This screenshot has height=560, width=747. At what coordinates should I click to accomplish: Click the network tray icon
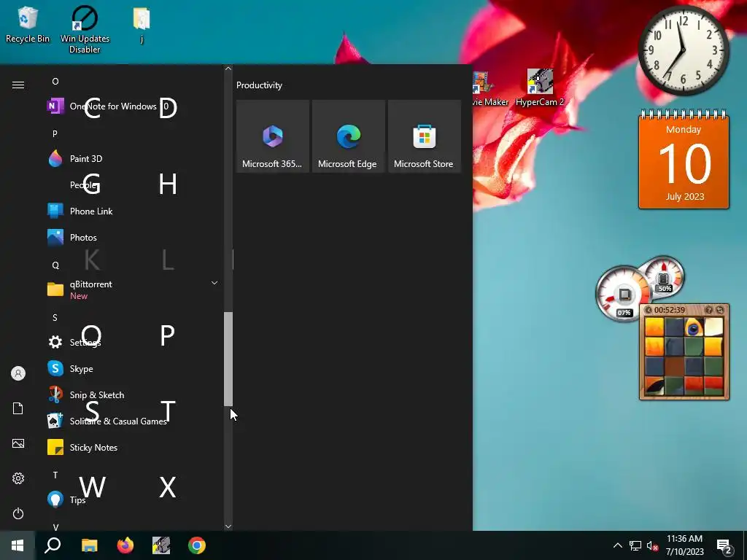point(635,545)
